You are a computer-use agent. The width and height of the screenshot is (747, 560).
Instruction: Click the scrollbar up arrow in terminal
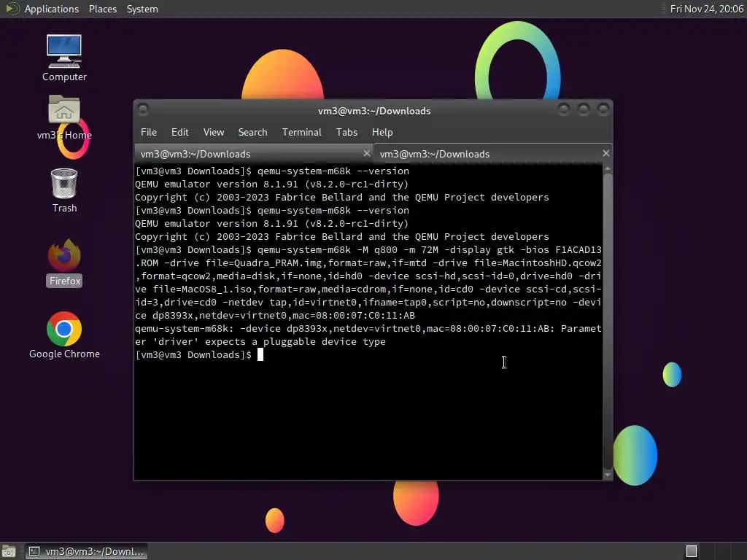point(608,169)
